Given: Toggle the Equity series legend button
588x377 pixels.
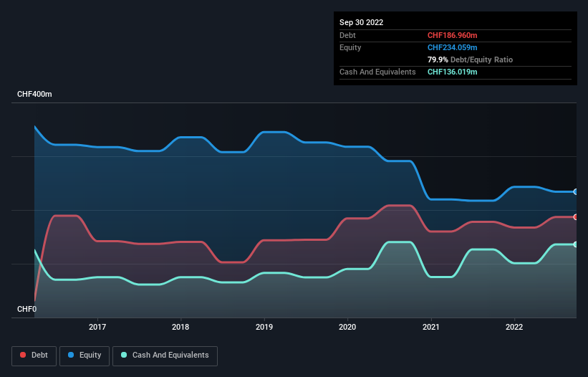Looking at the screenshot, I should (85, 355).
